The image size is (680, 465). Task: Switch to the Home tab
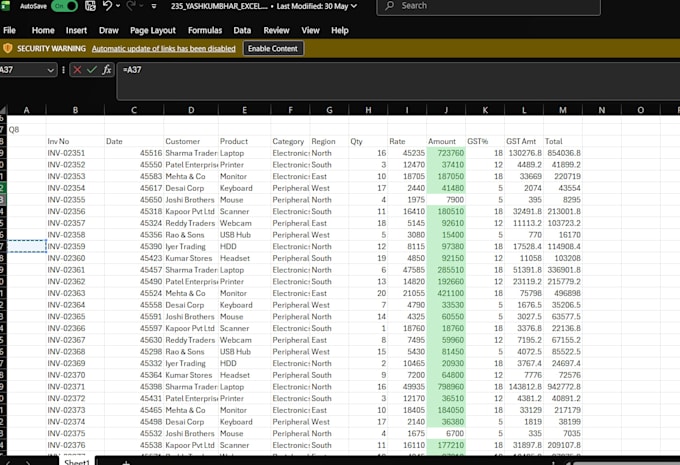pyautogui.click(x=43, y=30)
